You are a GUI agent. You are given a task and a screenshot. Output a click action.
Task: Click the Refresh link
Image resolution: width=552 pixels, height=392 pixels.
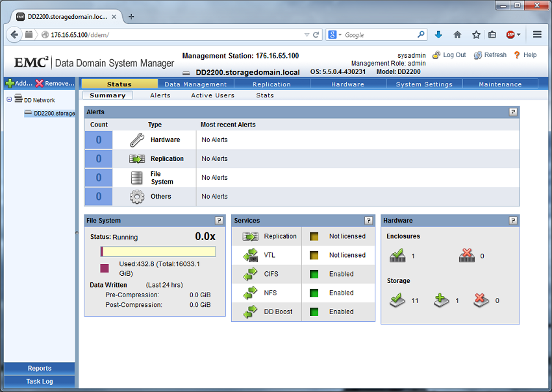(490, 55)
